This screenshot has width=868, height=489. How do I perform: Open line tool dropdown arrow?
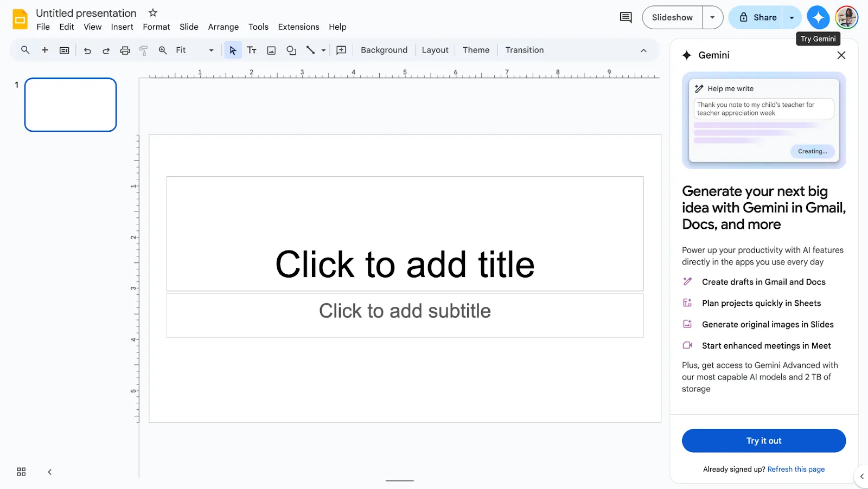(323, 50)
